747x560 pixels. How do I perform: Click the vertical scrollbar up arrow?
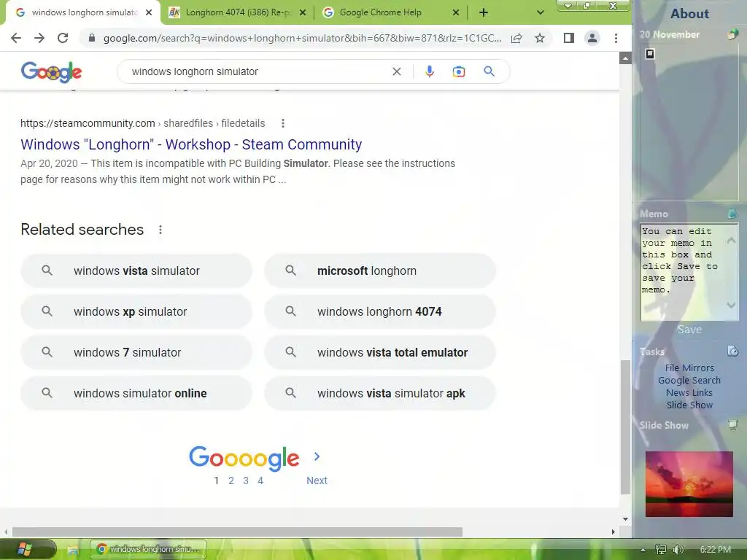click(x=625, y=58)
